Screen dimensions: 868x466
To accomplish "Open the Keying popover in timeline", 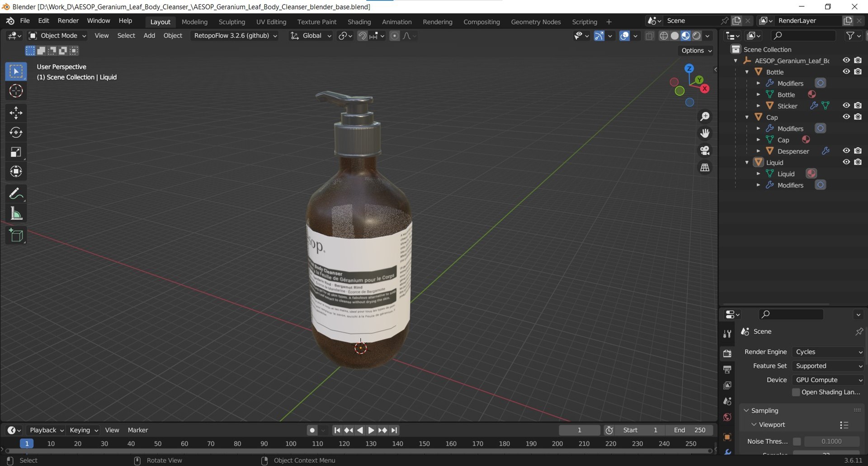I will (x=84, y=430).
